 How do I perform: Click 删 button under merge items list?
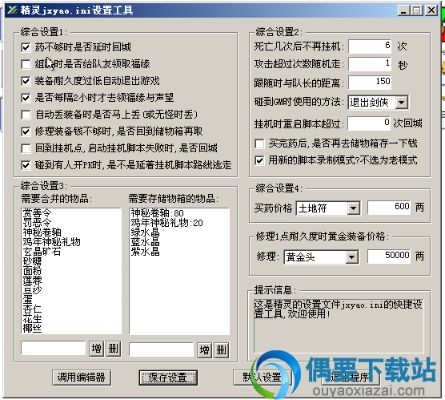[x=113, y=349]
